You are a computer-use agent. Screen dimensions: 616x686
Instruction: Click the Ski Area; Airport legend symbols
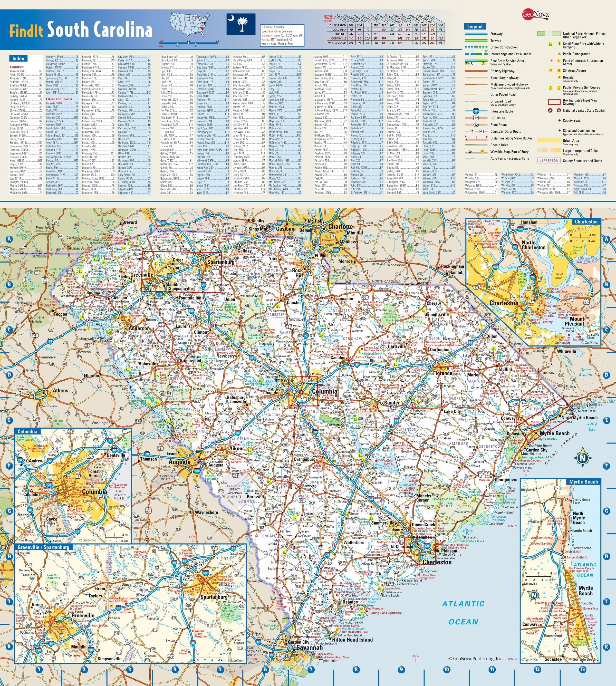pos(555,71)
